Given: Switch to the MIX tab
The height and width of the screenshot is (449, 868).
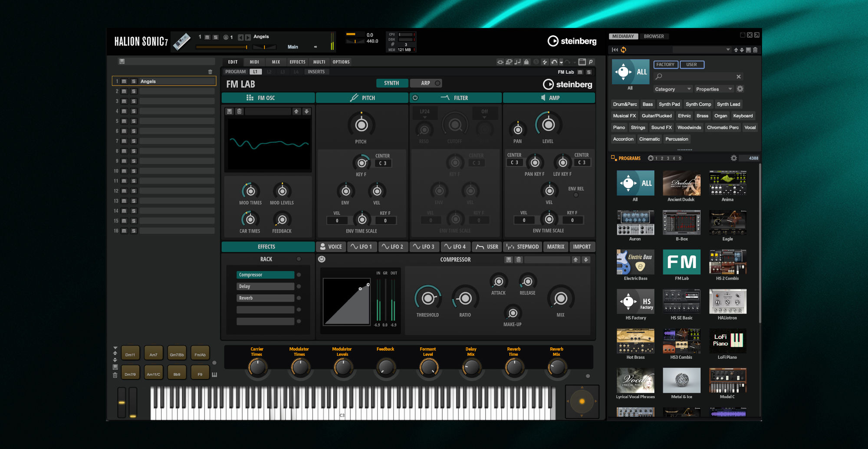Looking at the screenshot, I should (x=276, y=62).
